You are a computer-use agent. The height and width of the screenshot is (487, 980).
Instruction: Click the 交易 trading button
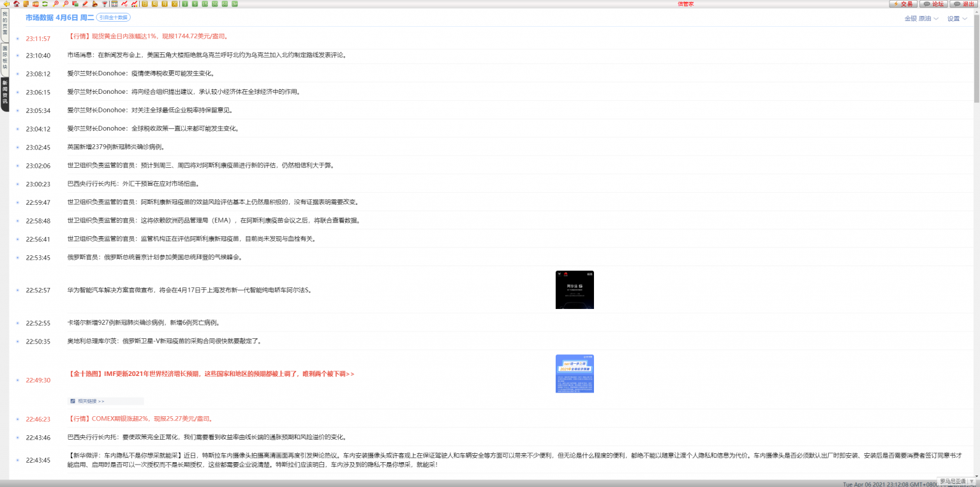click(x=903, y=4)
